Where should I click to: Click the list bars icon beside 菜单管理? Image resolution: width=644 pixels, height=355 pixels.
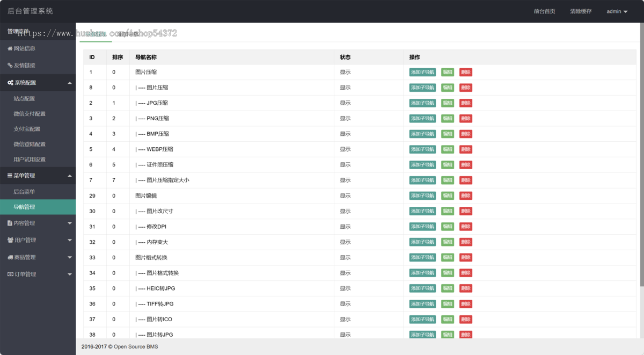10,176
